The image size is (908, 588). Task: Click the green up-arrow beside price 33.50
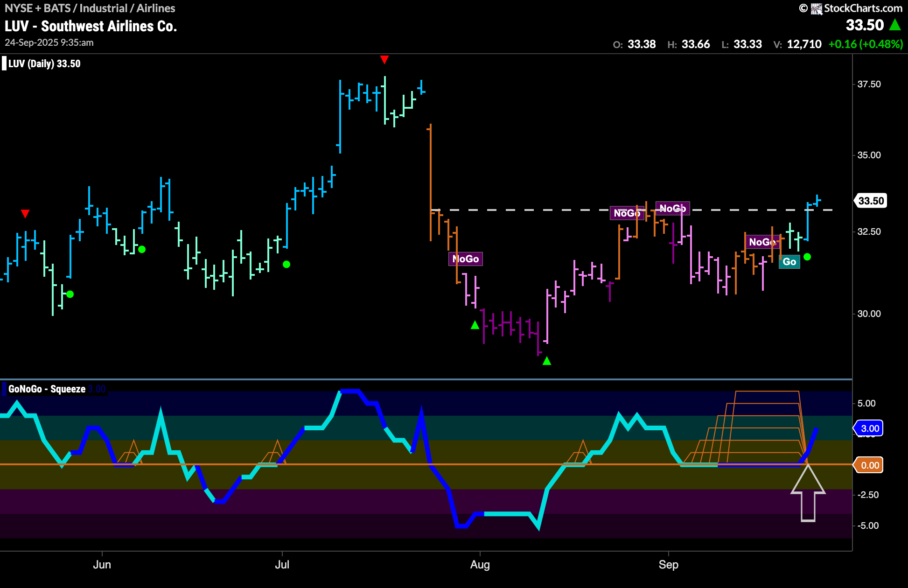coord(895,25)
